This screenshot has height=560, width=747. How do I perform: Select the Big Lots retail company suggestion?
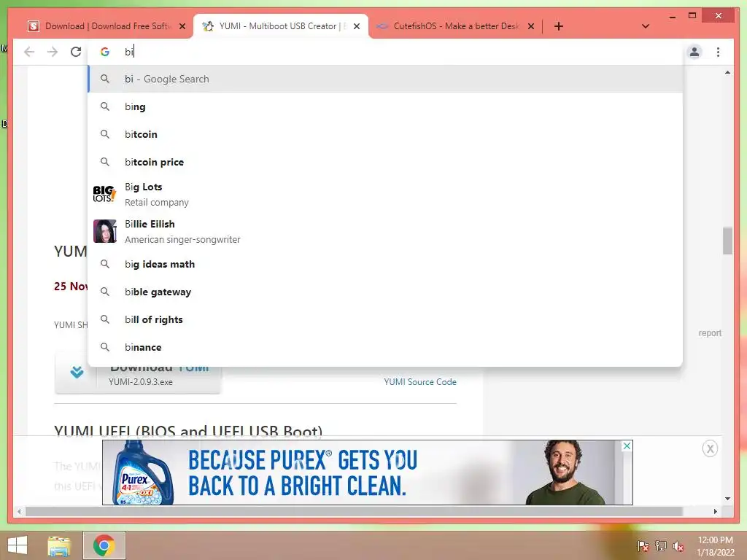[385, 194]
